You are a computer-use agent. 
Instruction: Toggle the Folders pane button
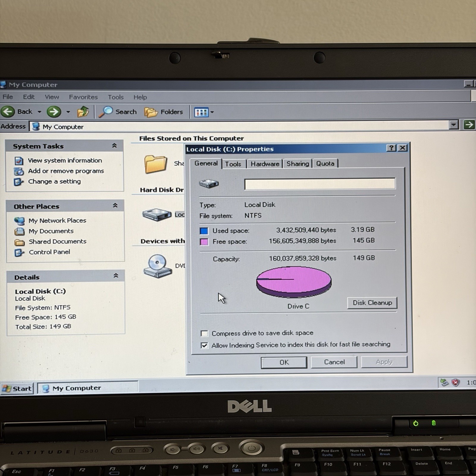(x=164, y=112)
